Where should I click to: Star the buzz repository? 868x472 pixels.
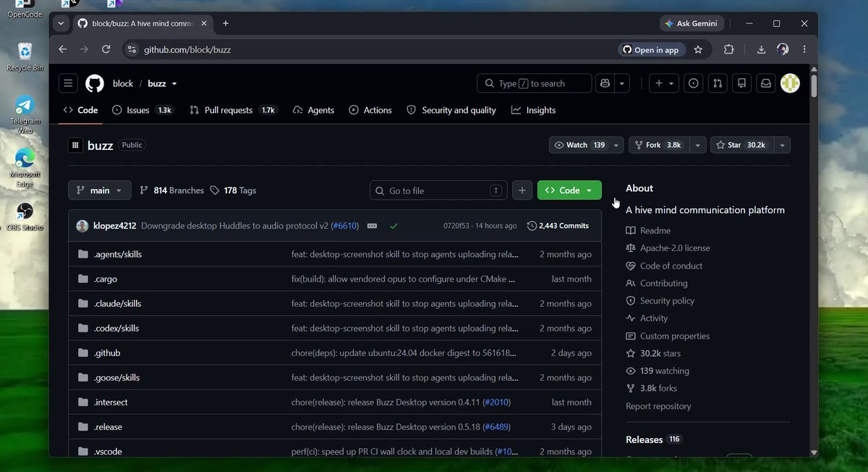pos(742,145)
